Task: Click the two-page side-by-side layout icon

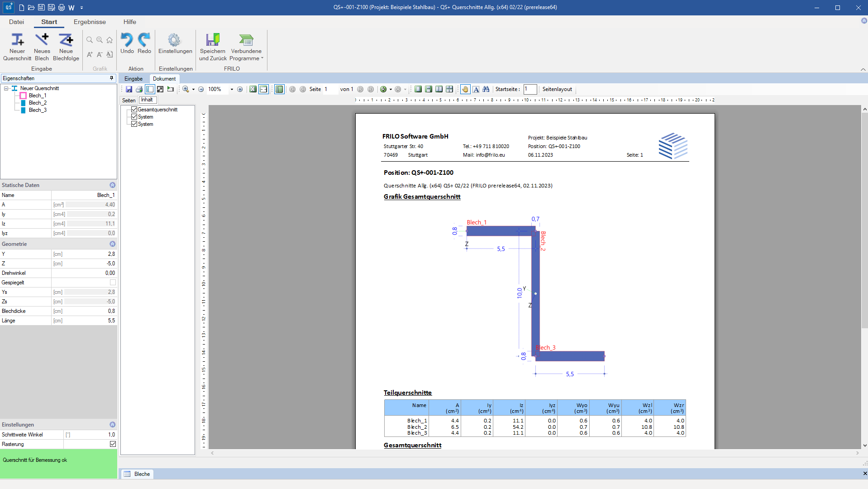Action: coord(439,89)
